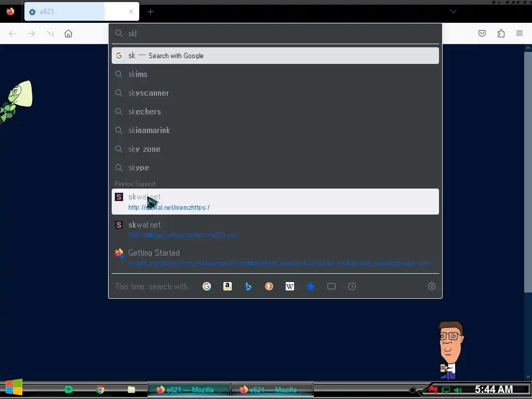
Task: Search this time with DuckDuckGo icon
Action: point(269,286)
